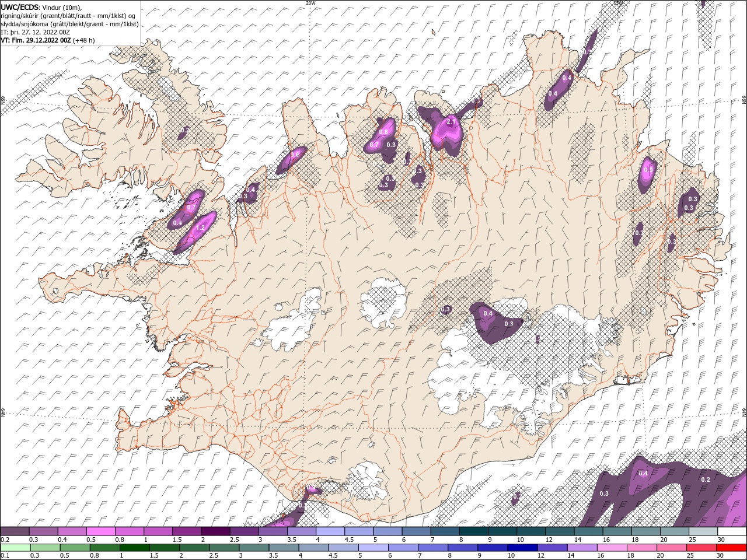Select the '0.9' snowfall value in the east
Image resolution: width=747 pixels, height=560 pixels.
648,170
